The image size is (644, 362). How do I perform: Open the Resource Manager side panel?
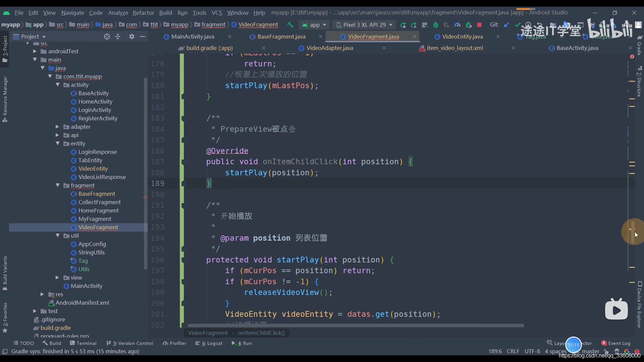5,99
